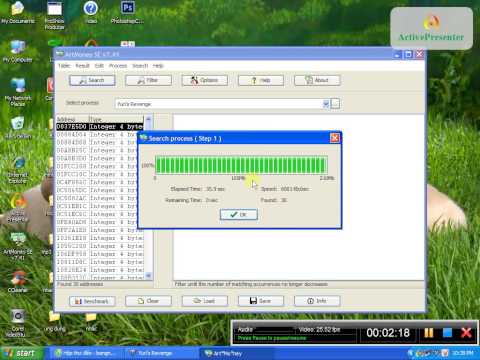Select address row 0037E5D0
This screenshot has height=360, width=480.
tap(100, 127)
